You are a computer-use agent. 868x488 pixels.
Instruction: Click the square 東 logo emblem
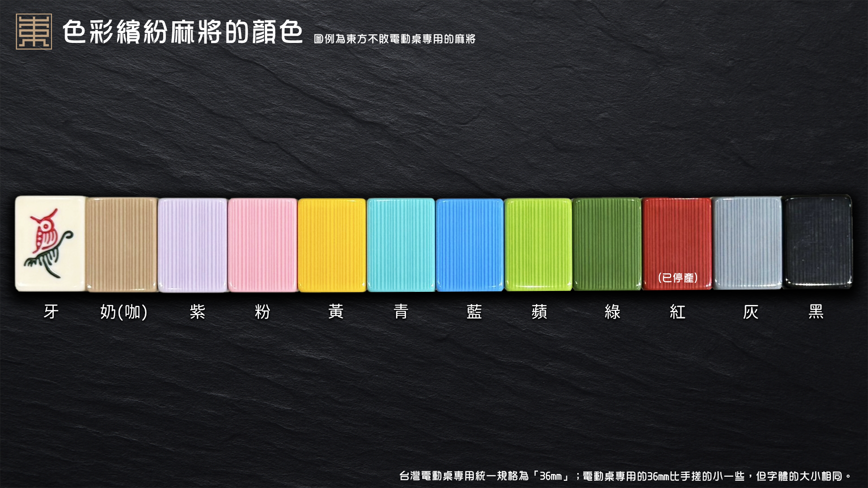tap(34, 31)
